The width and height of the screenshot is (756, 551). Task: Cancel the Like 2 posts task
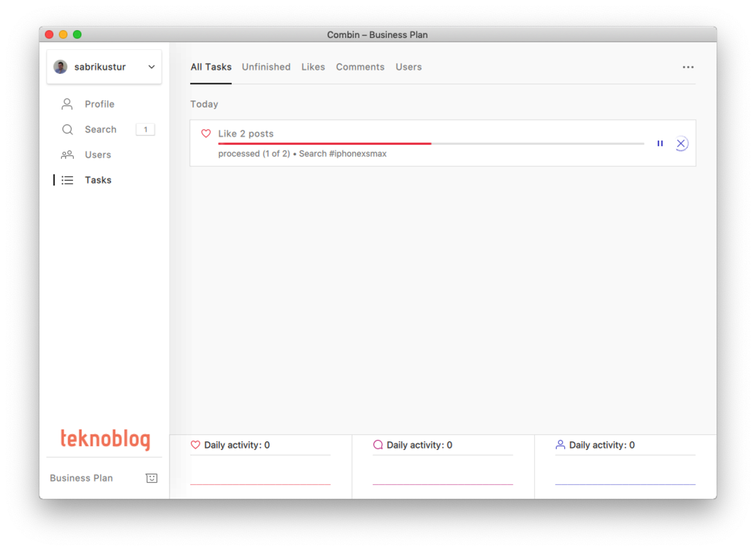[680, 144]
